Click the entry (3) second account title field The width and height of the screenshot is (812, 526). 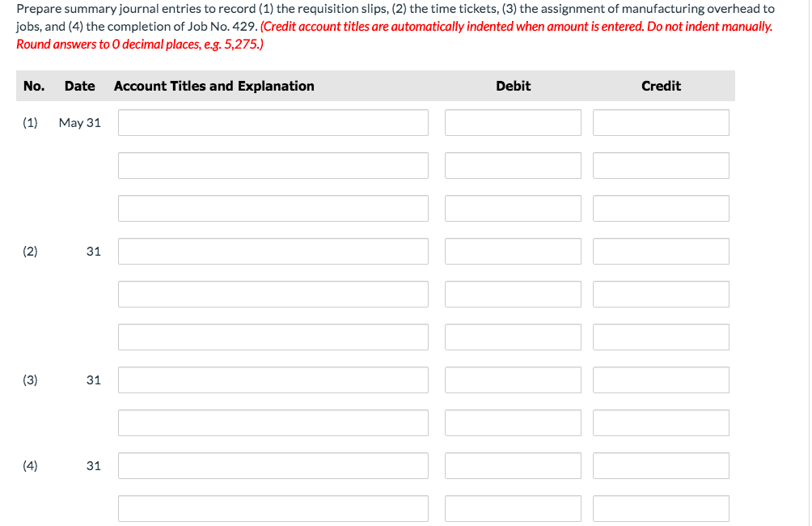pyautogui.click(x=273, y=423)
